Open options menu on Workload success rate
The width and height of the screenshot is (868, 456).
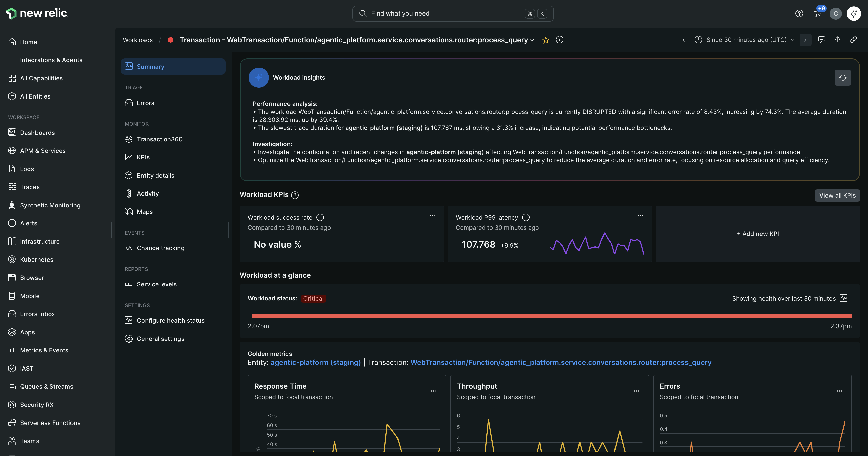pyautogui.click(x=433, y=216)
